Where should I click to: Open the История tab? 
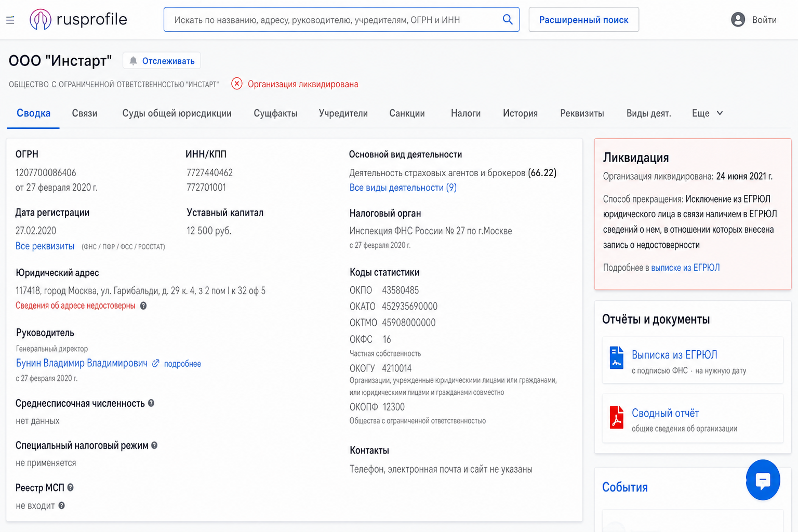coord(520,113)
